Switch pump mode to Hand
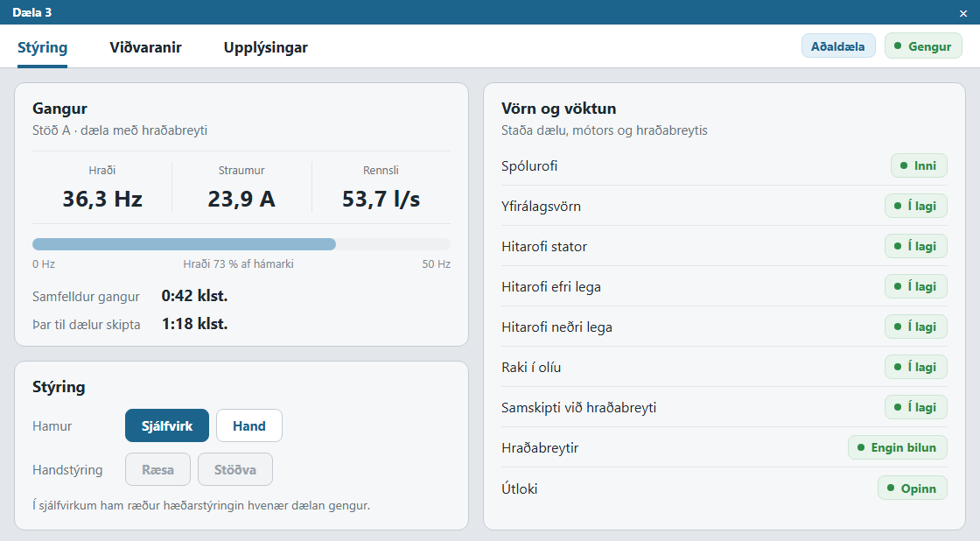 [x=249, y=426]
